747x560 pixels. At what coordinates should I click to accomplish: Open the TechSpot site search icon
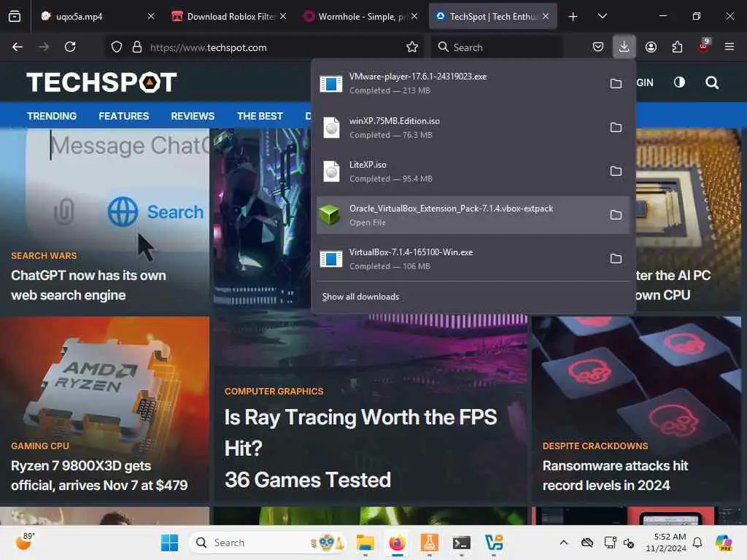pyautogui.click(x=712, y=82)
